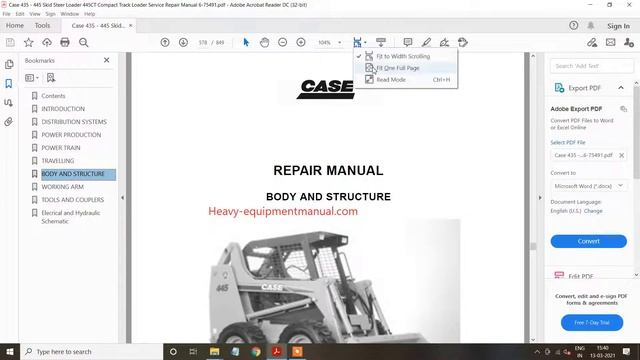The height and width of the screenshot is (360, 640).
Task: Collapse the Export PDF section
Action: (x=621, y=88)
